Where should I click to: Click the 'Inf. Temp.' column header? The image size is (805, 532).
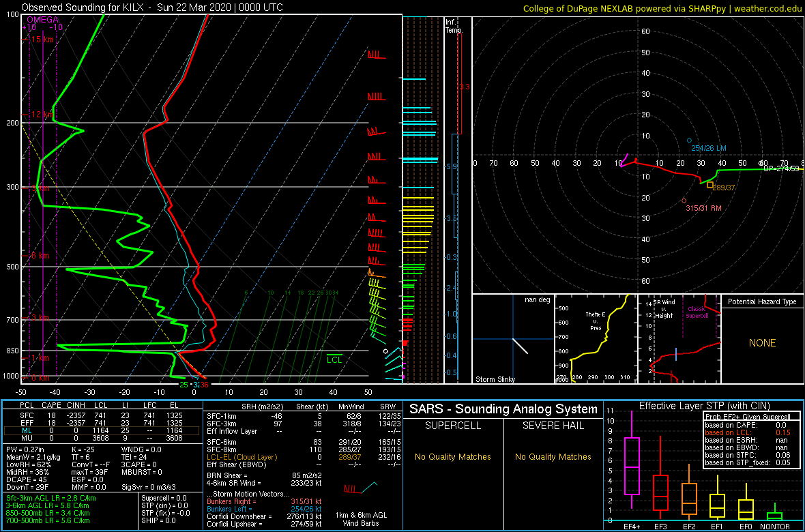click(x=454, y=26)
